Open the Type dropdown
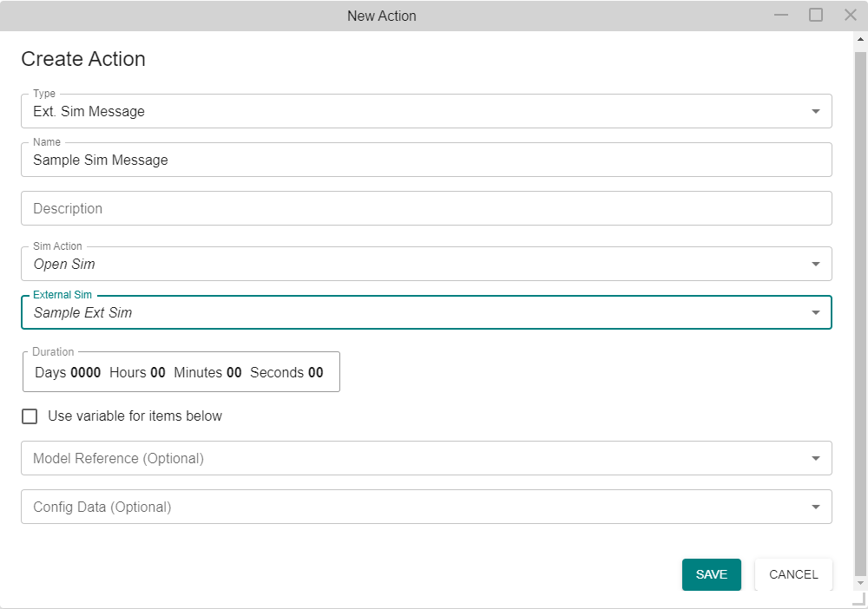The image size is (868, 609). tap(426, 111)
